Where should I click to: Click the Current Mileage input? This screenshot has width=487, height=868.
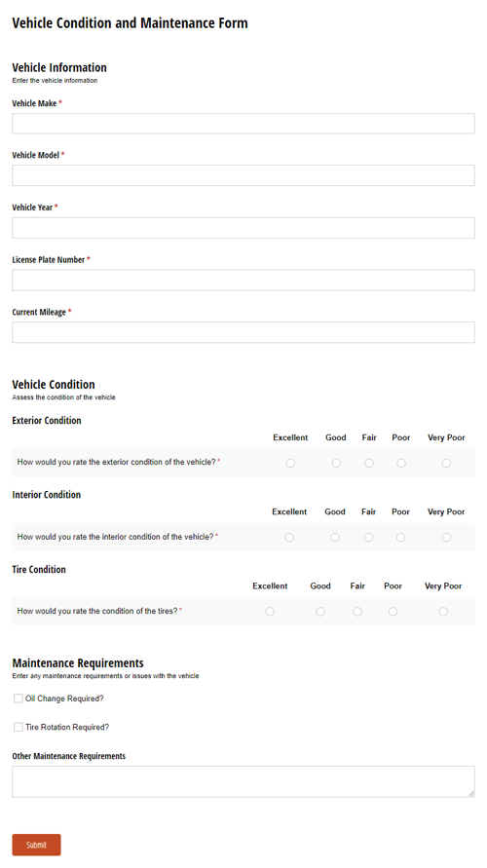(243, 332)
